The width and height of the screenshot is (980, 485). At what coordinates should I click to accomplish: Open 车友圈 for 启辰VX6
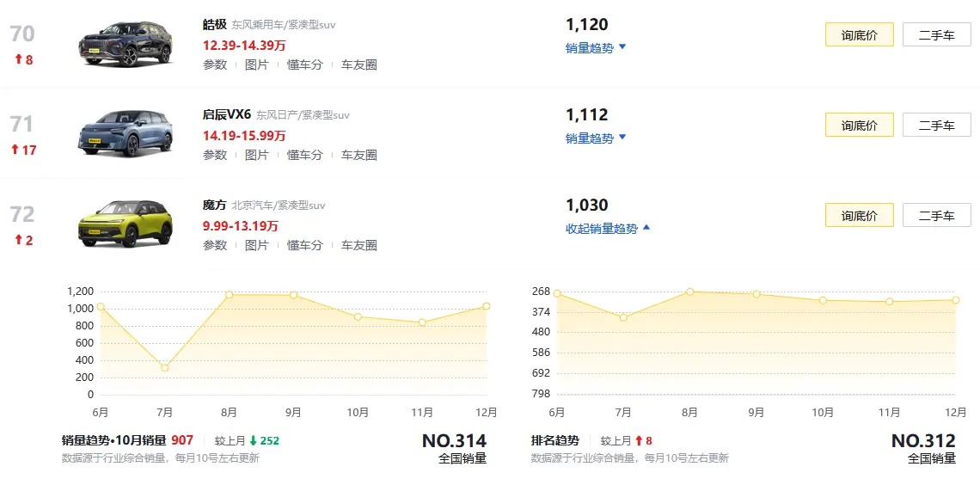[x=358, y=155]
